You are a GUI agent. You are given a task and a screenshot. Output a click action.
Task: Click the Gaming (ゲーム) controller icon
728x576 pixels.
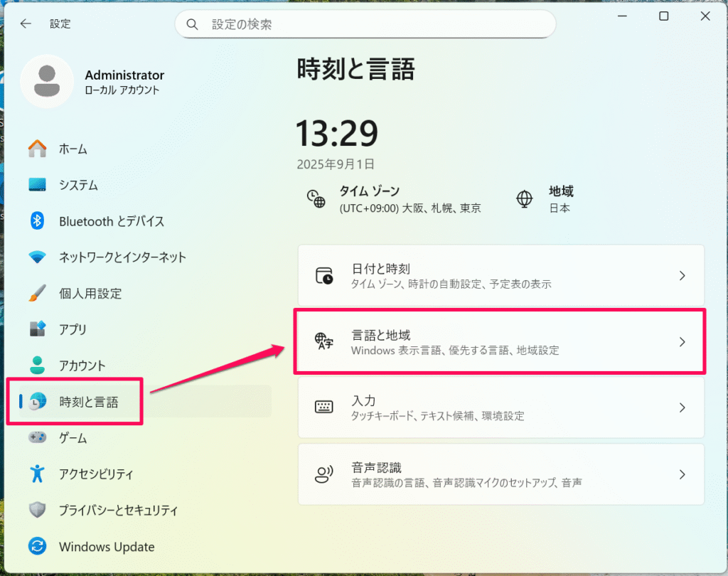37,438
